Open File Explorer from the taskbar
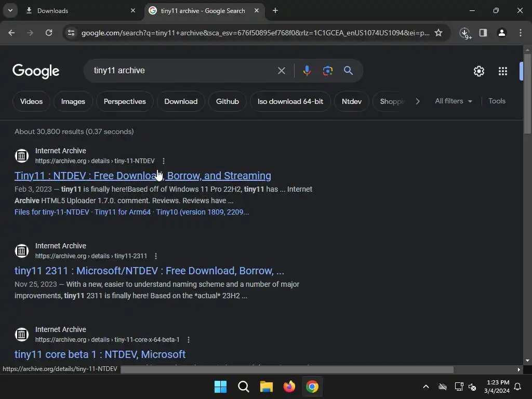This screenshot has height=399, width=532. pos(267,387)
